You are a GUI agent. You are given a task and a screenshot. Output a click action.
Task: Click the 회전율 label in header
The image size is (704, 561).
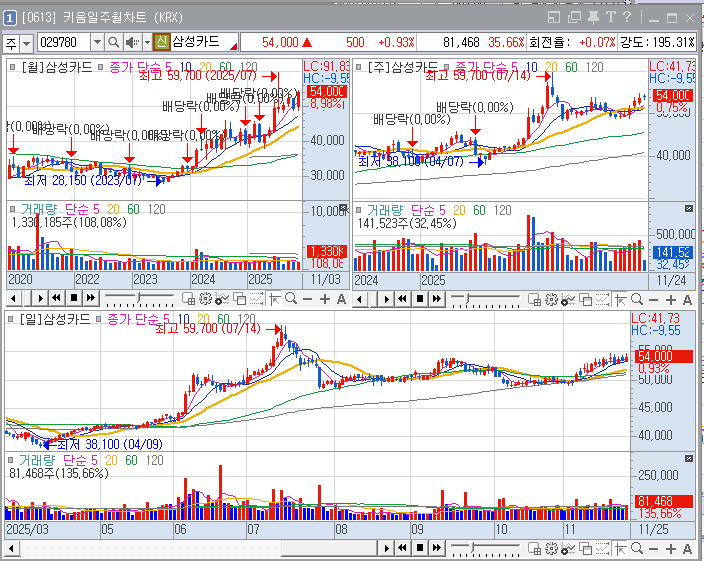coord(550,43)
